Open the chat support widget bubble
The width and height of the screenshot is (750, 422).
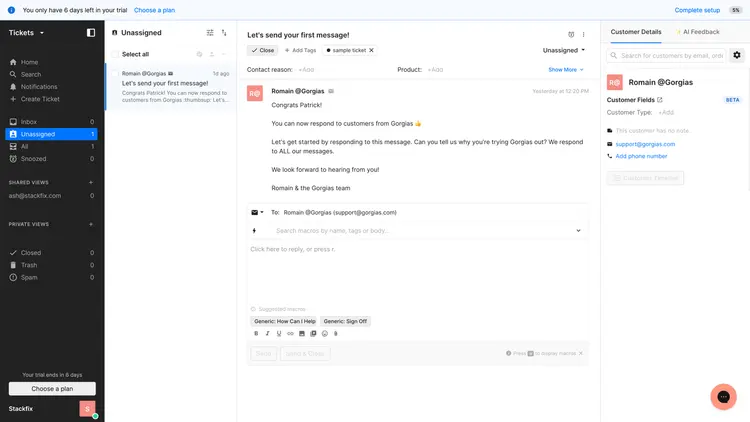(x=723, y=397)
